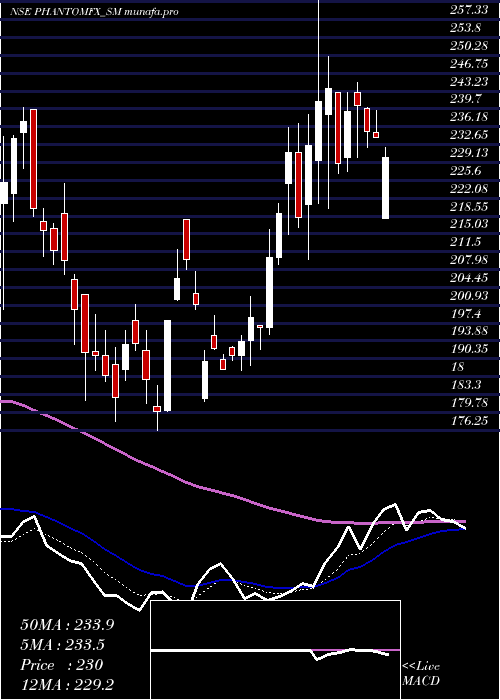
Task: Click the Price : 230 readout
Action: point(62,665)
